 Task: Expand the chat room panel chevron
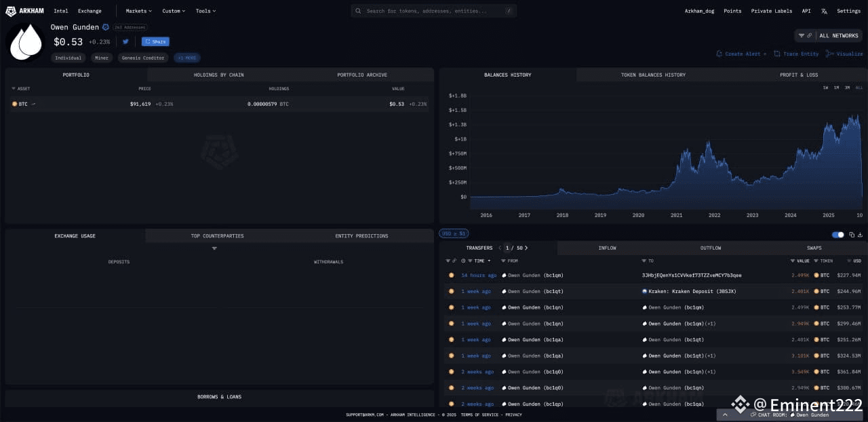click(725, 415)
